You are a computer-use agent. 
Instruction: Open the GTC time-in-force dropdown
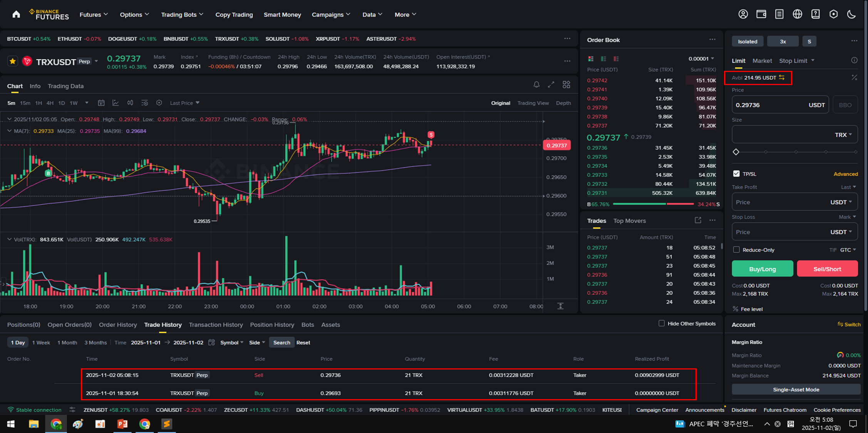(x=848, y=250)
